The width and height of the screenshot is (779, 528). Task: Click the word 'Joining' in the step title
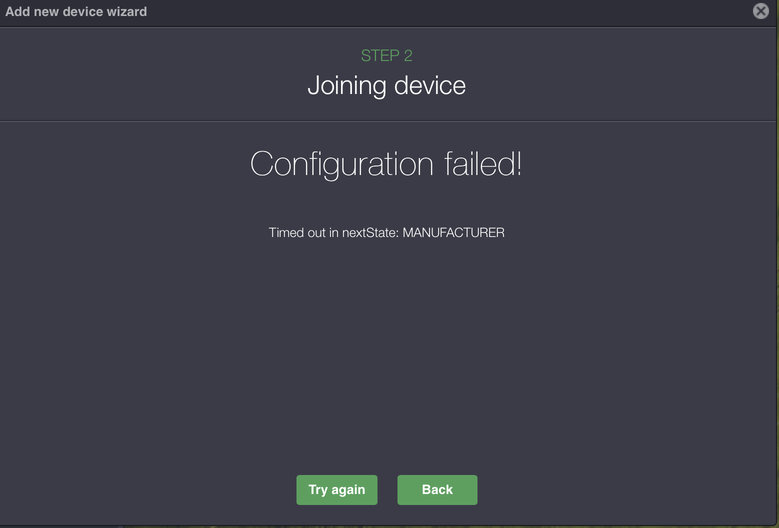(x=346, y=86)
